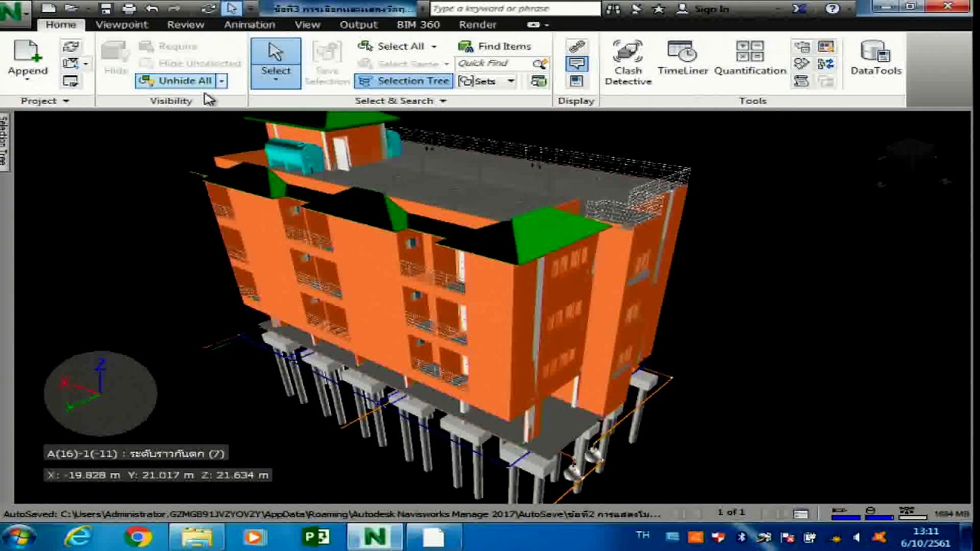The image size is (980, 551).
Task: Switch to the Output tab
Action: click(358, 24)
